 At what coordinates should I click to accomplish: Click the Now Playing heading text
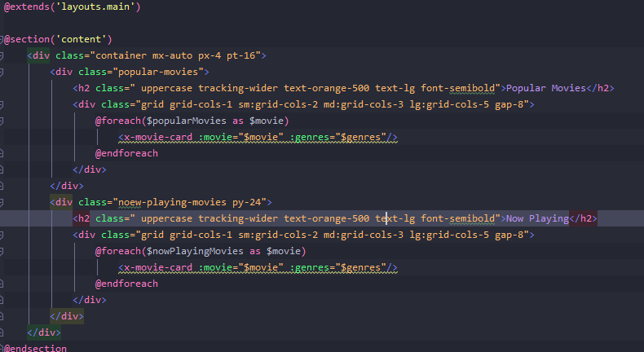pyautogui.click(x=537, y=218)
